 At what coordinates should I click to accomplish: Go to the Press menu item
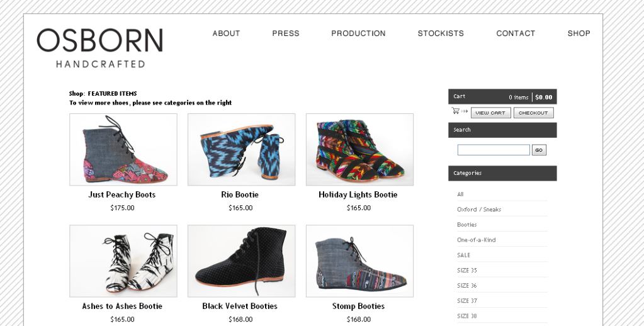tap(286, 33)
